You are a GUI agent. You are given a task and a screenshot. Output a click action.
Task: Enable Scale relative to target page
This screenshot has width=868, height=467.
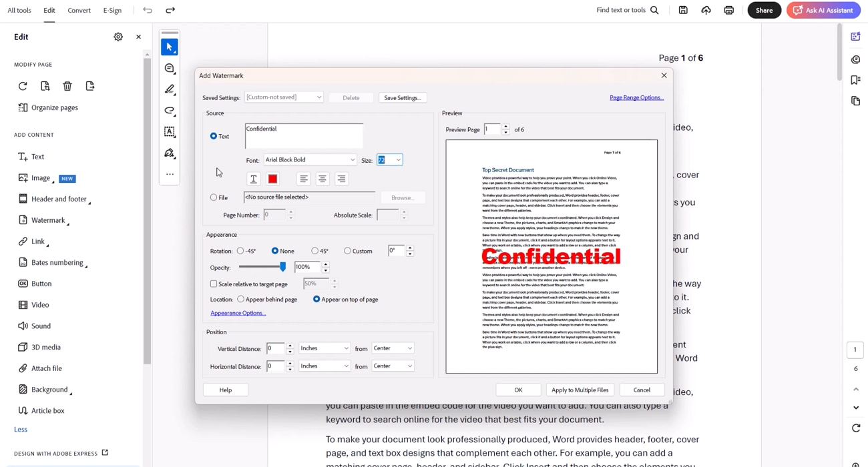[x=214, y=284]
